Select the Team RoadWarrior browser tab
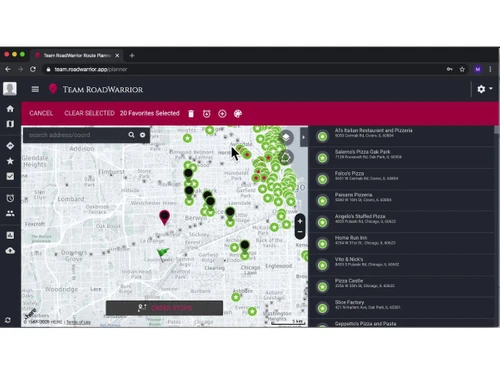 pos(77,55)
